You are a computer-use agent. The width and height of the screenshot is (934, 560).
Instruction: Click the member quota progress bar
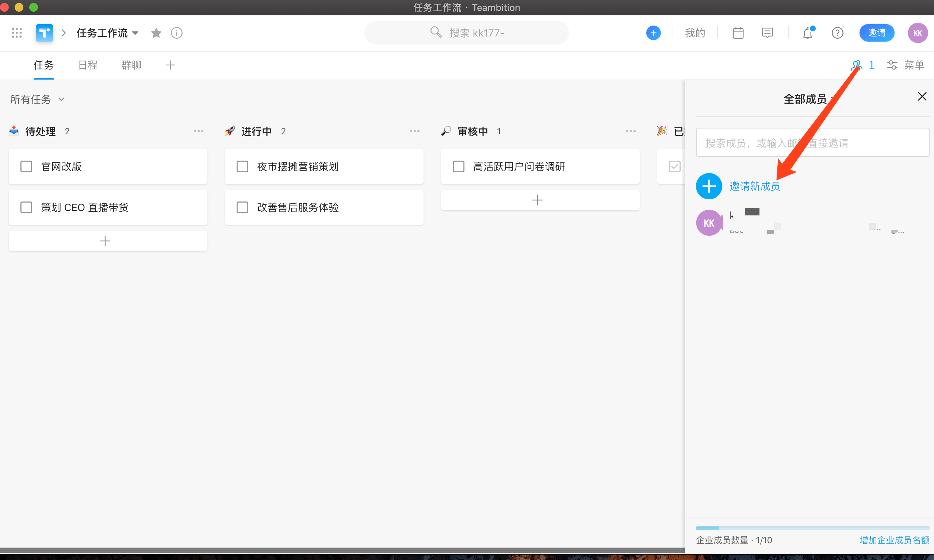(x=811, y=528)
